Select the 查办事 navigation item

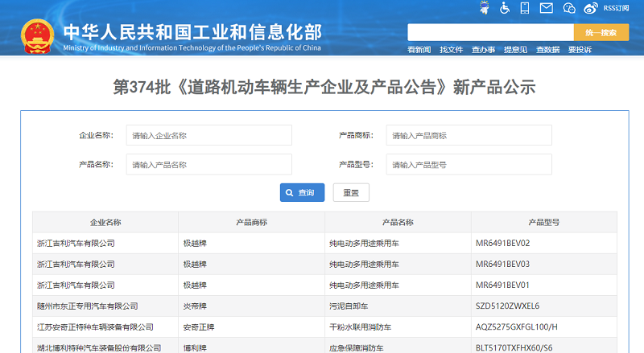(x=483, y=50)
